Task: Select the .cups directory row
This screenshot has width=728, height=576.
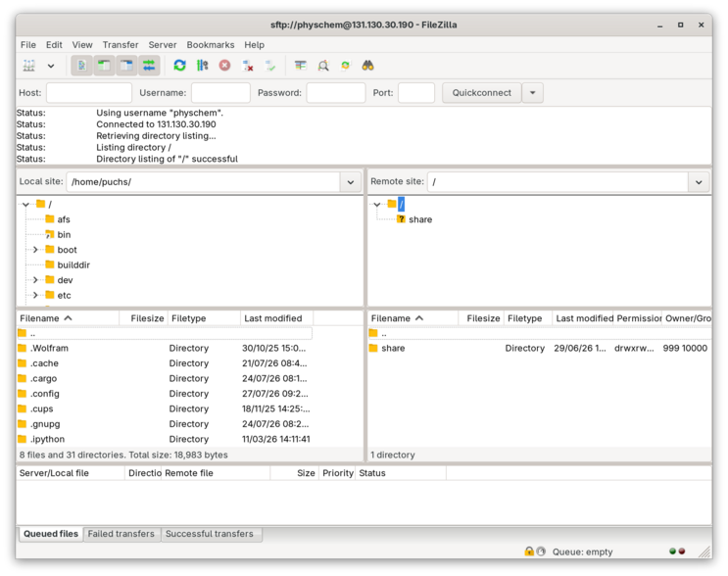Action: point(165,408)
